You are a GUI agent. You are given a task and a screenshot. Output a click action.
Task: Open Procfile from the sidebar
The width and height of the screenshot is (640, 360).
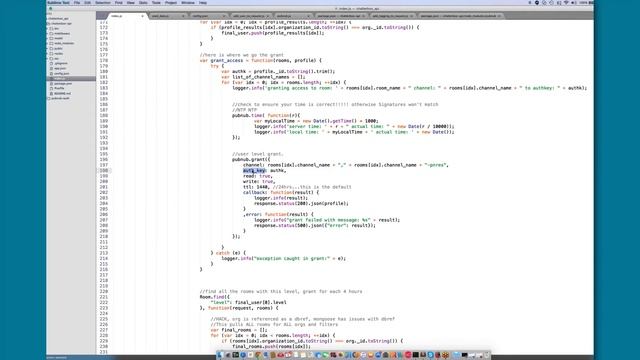[x=59, y=88]
